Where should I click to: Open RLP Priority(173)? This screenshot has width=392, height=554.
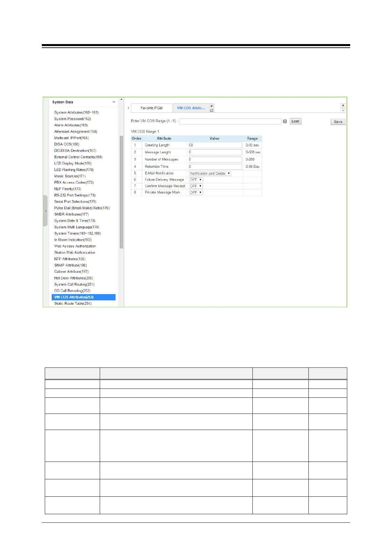[67, 189]
